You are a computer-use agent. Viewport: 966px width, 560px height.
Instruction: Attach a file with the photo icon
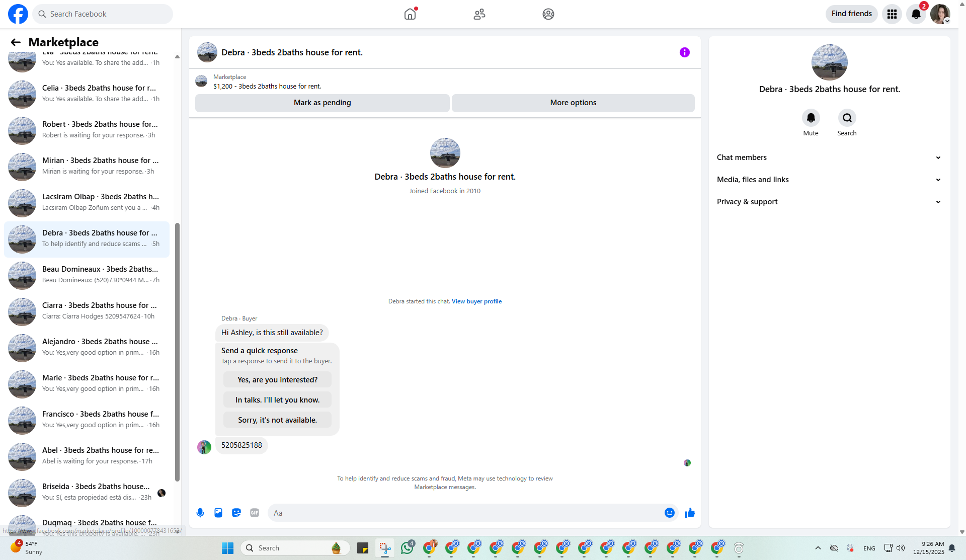click(x=218, y=513)
